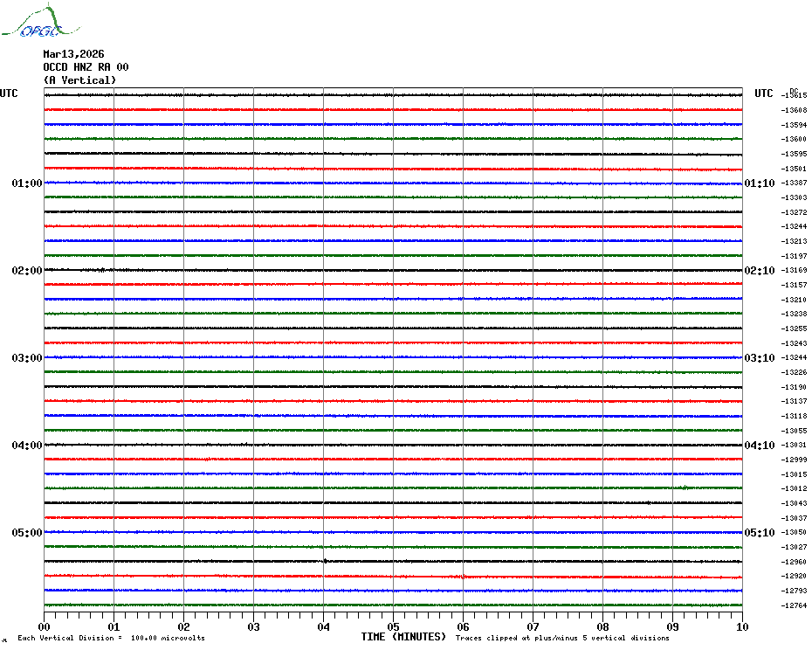This screenshot has width=812, height=650.
Task: Click the Each Vertical Division scale note
Action: point(111,638)
